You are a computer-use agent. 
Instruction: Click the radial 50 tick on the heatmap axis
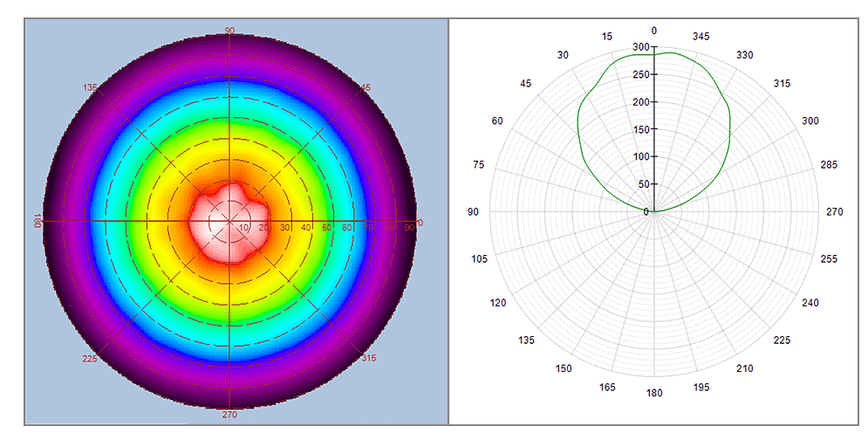(x=327, y=228)
